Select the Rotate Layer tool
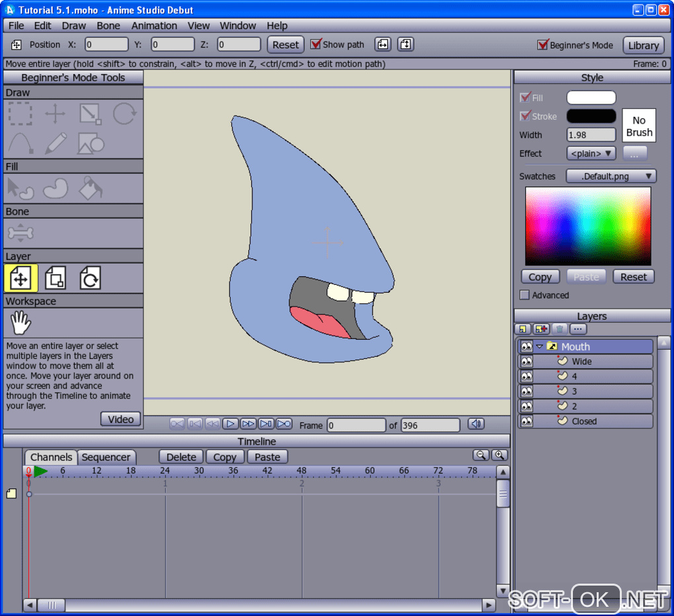The height and width of the screenshot is (616, 674). point(90,278)
